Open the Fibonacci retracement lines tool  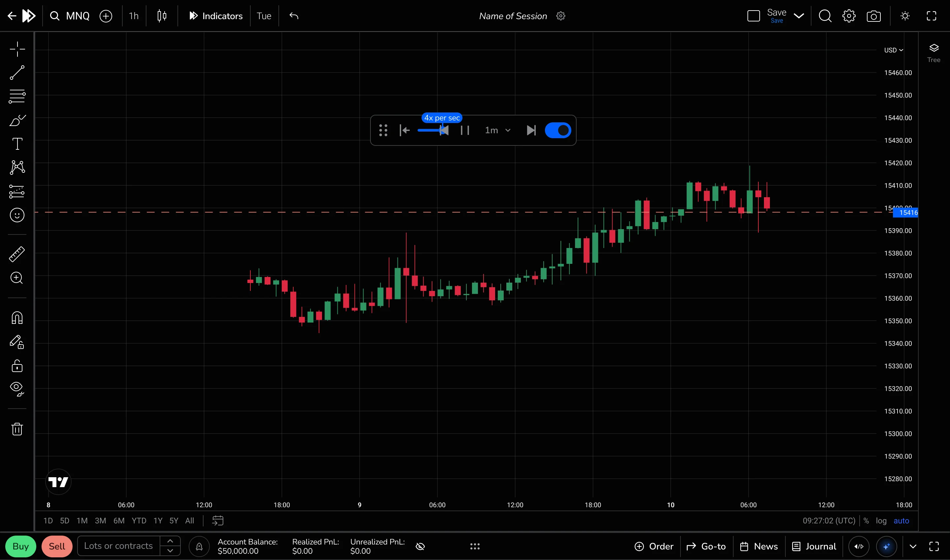pyautogui.click(x=17, y=96)
